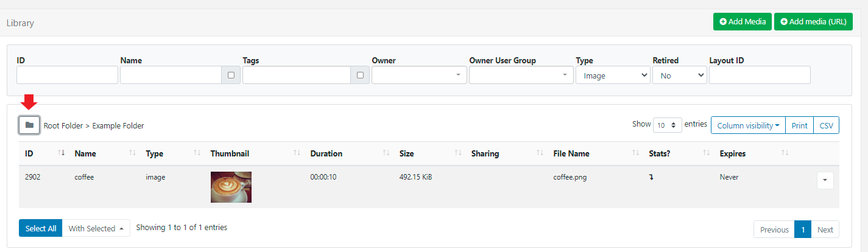Image resolution: width=868 pixels, height=252 pixels.
Task: Click the Type column sort icon
Action: pos(197,153)
